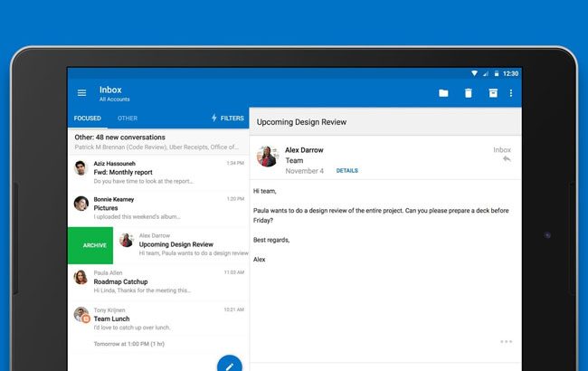The width and height of the screenshot is (588, 371).
Task: Check the battery status icon
Action: (x=496, y=73)
